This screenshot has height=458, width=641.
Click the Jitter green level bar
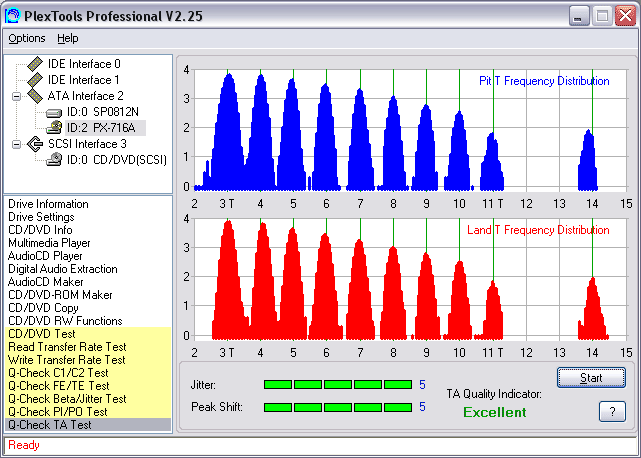click(x=338, y=384)
